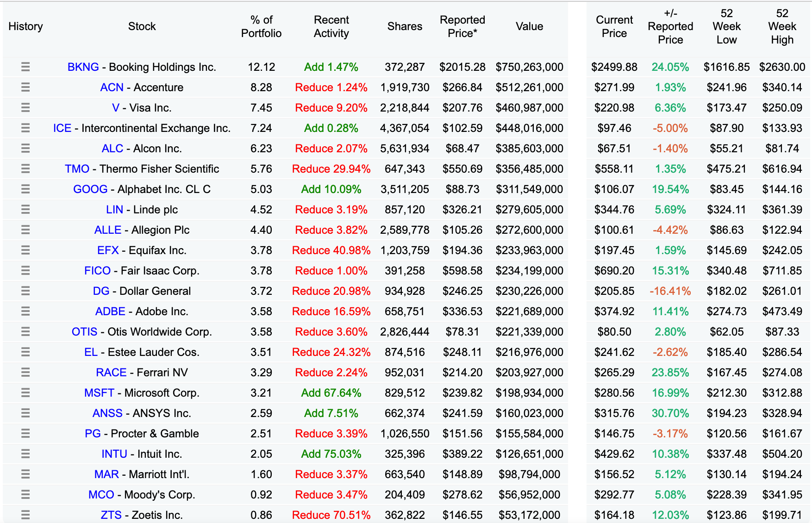This screenshot has height=523, width=812.
Task: Open the GOOG ticker link
Action: (x=90, y=189)
